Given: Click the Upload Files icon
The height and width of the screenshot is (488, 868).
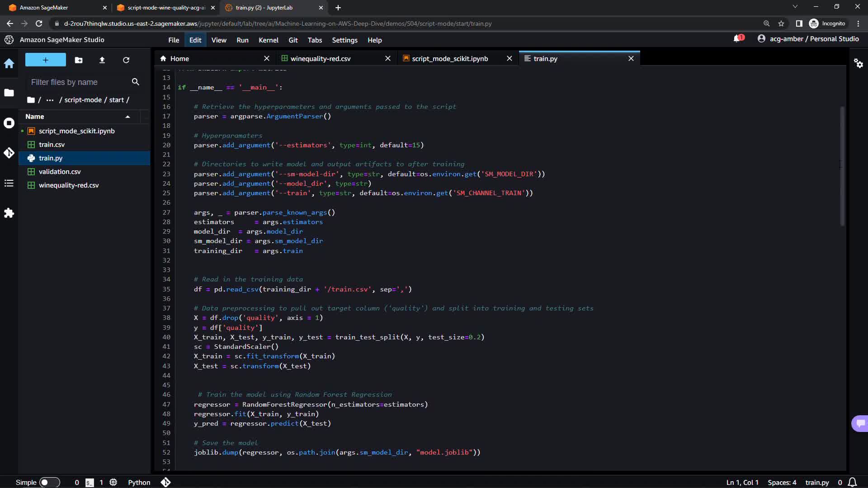Looking at the screenshot, I should [x=102, y=60].
